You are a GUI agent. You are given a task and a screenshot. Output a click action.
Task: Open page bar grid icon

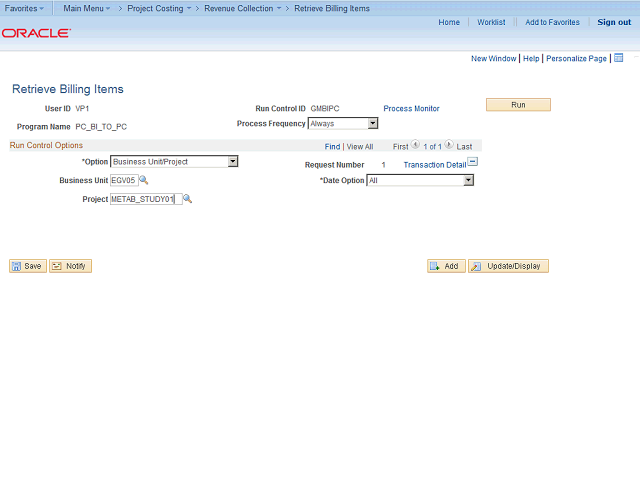619,58
